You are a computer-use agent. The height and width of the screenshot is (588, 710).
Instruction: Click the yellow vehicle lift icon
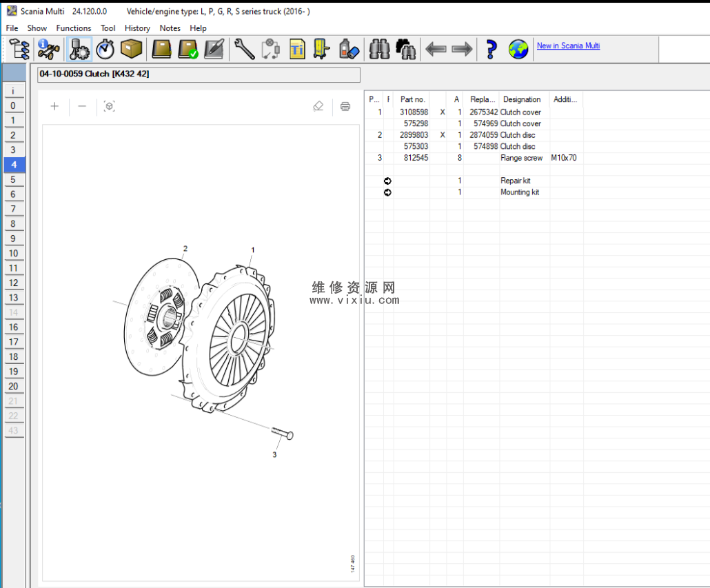click(322, 49)
